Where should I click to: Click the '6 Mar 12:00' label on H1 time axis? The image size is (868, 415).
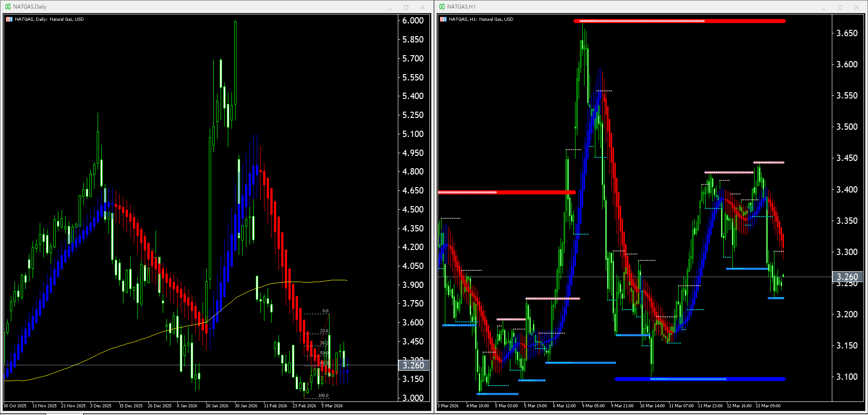tap(564, 406)
